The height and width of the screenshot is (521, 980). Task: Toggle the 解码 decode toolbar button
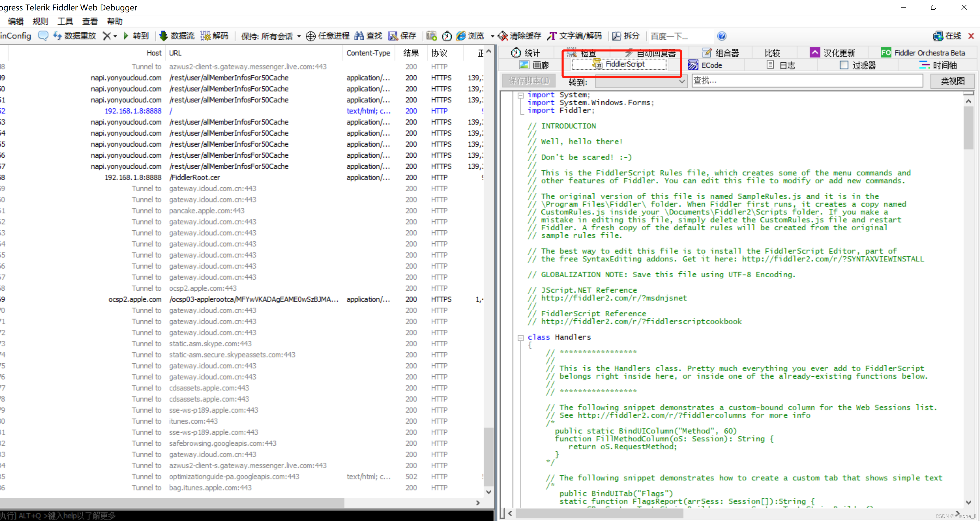point(215,36)
